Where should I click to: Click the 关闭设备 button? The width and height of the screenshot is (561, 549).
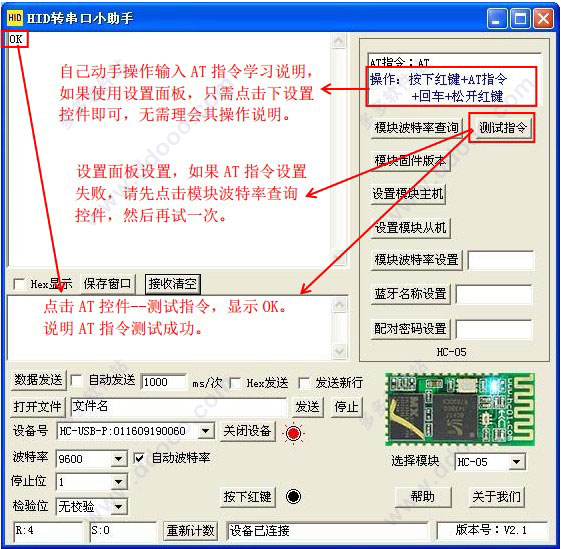click(x=247, y=431)
